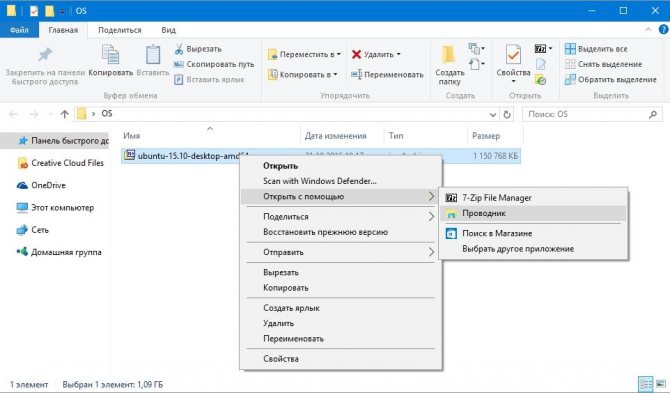Click the Pin to Quick Access icon
The width and height of the screenshot is (670, 393).
tap(45, 55)
